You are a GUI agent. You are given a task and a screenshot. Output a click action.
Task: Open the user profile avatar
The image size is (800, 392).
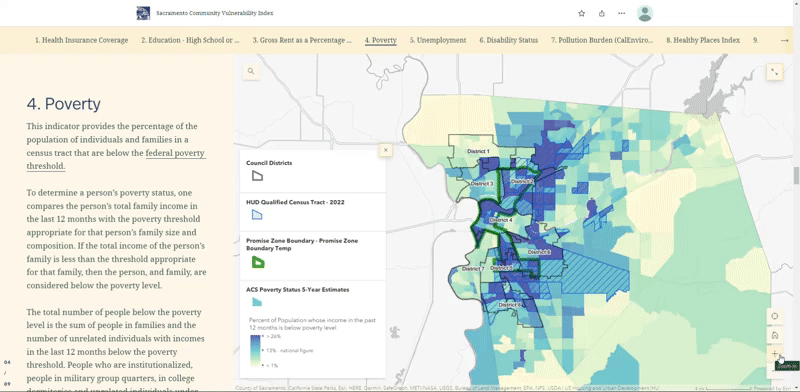(645, 13)
